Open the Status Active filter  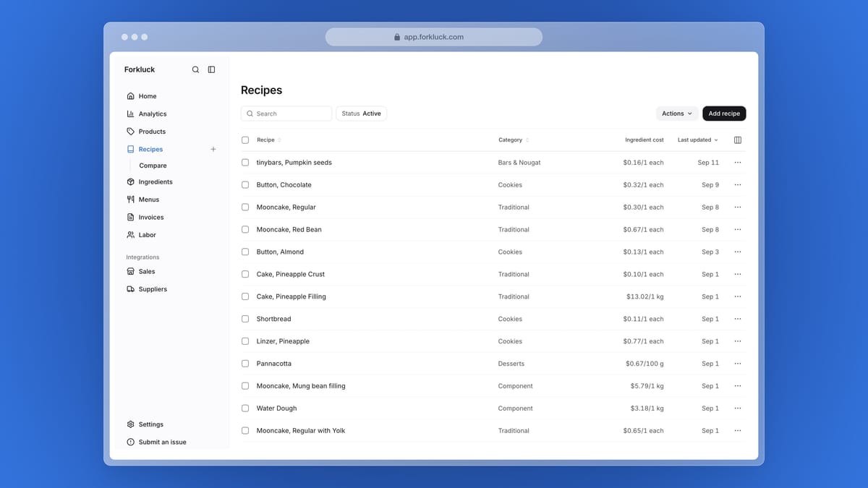[361, 114]
